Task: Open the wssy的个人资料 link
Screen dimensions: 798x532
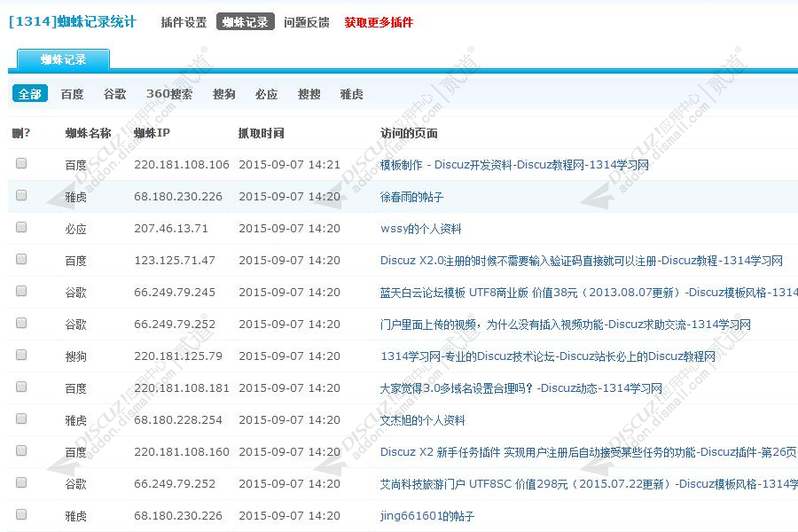Action: point(421,229)
